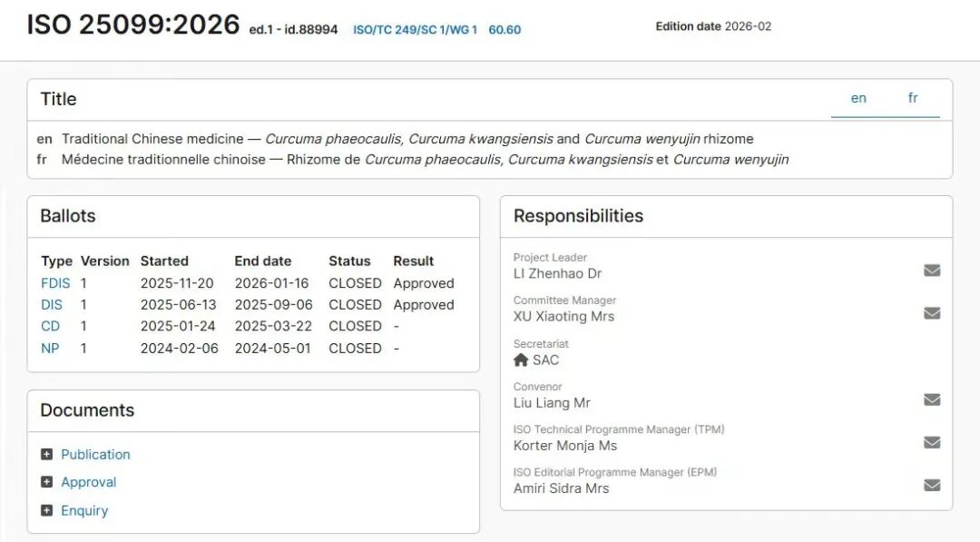Expand the Publication documents section
Screen dimensions: 980x542
[x=47, y=454]
